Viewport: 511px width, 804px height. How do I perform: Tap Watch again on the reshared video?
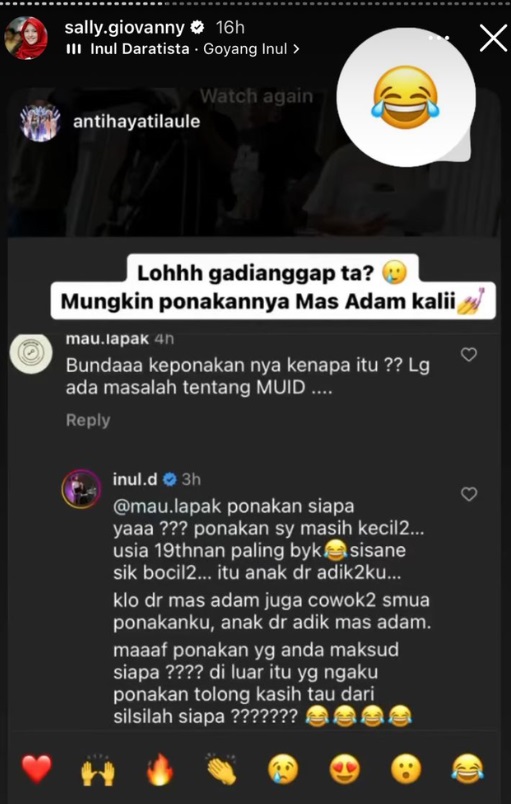pyautogui.click(x=256, y=96)
